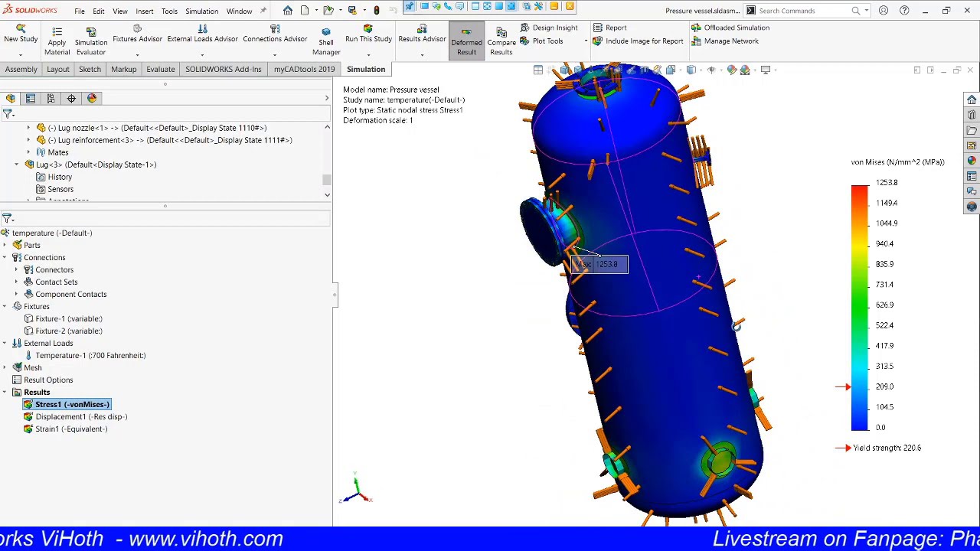This screenshot has width=980, height=551.
Task: Click the Results Advisor icon
Action: (x=422, y=28)
